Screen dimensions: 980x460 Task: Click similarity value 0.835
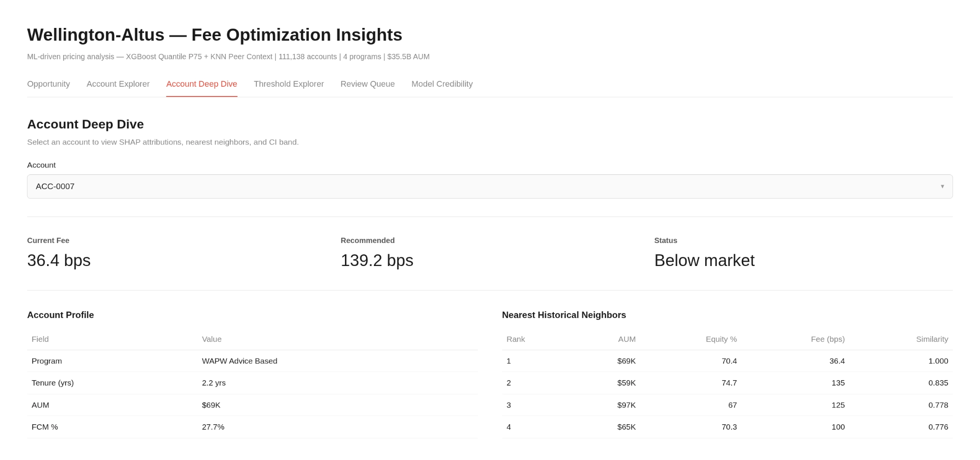point(938,383)
